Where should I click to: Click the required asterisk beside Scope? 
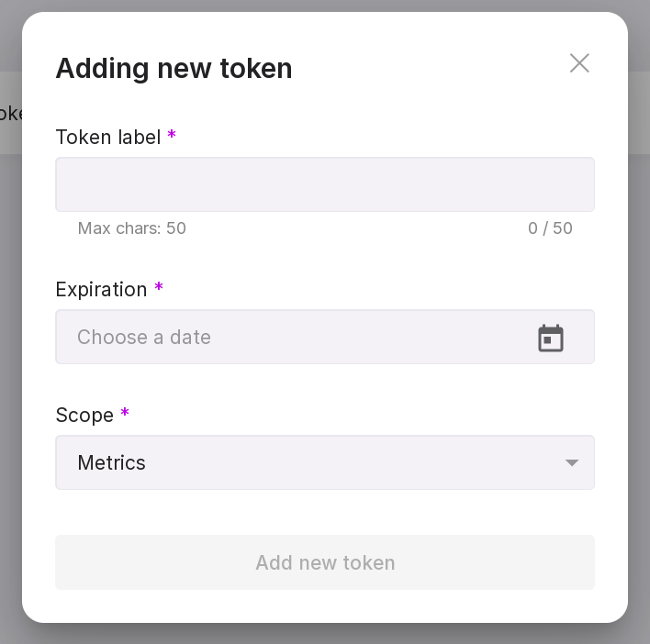pos(125,414)
